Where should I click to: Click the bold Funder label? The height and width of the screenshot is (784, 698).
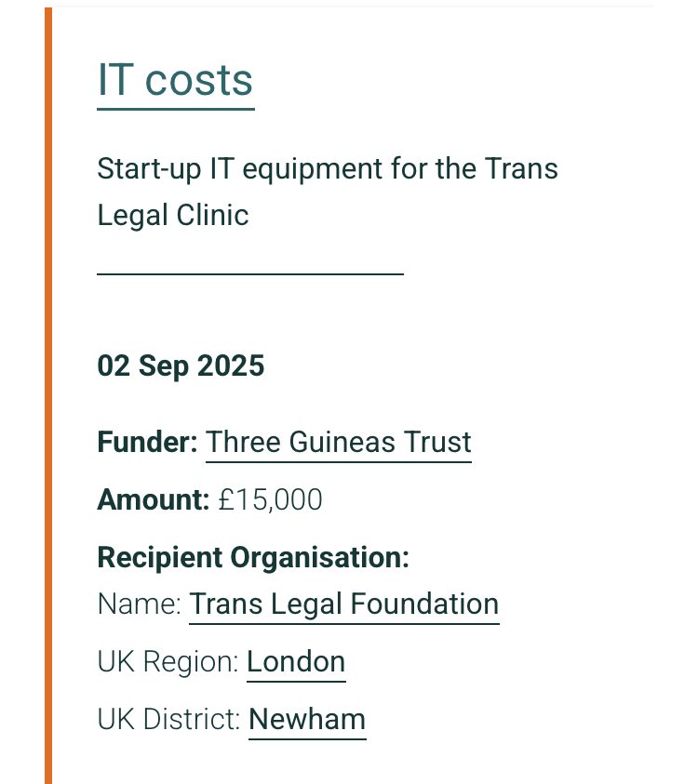point(147,442)
